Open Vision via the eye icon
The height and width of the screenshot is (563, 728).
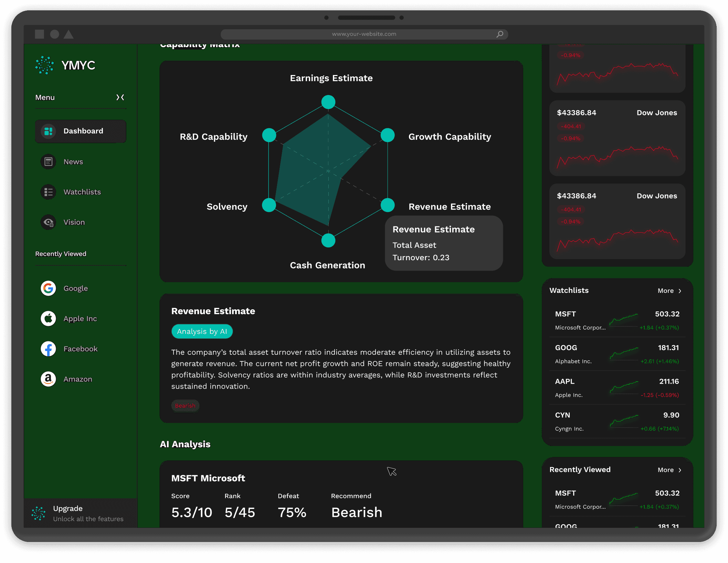[49, 222]
